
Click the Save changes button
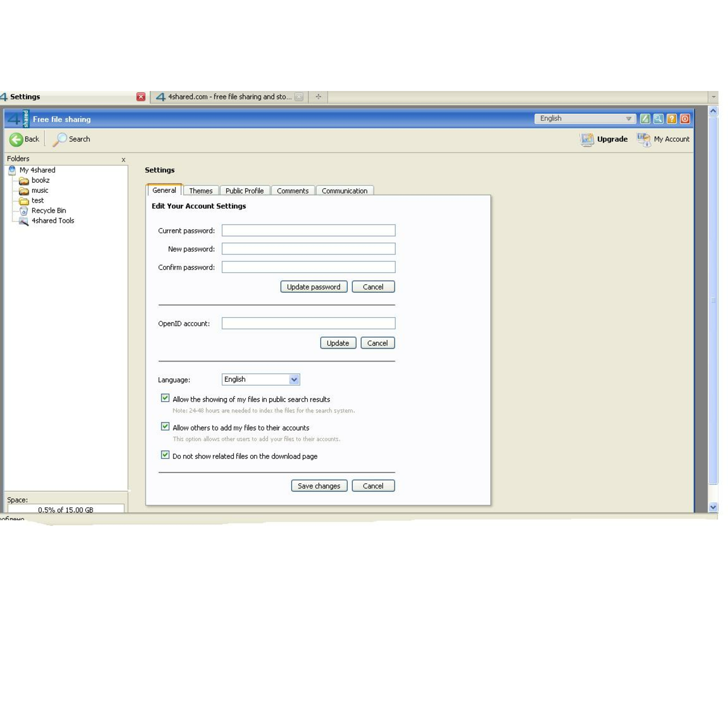tap(319, 486)
